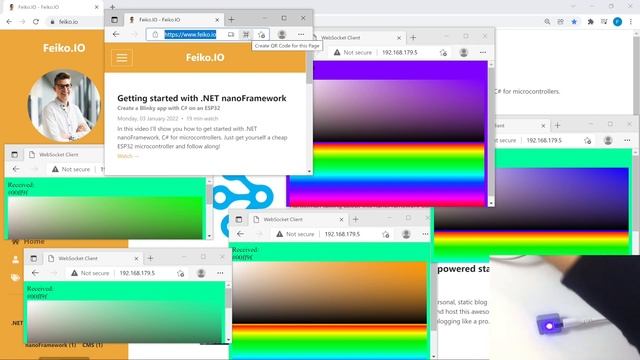This screenshot has width=640, height=360.
Task: Click Chrome's back arrow
Action: pyautogui.click(x=9, y=22)
